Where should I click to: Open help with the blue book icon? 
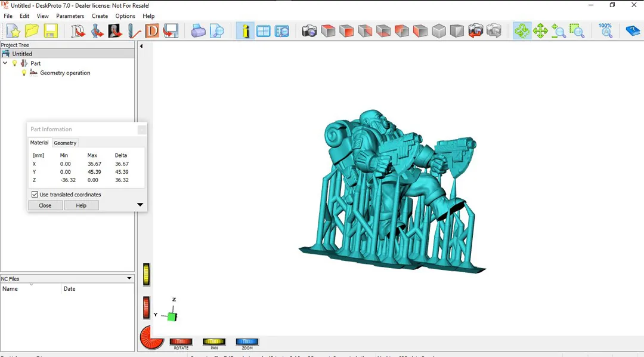633,31
